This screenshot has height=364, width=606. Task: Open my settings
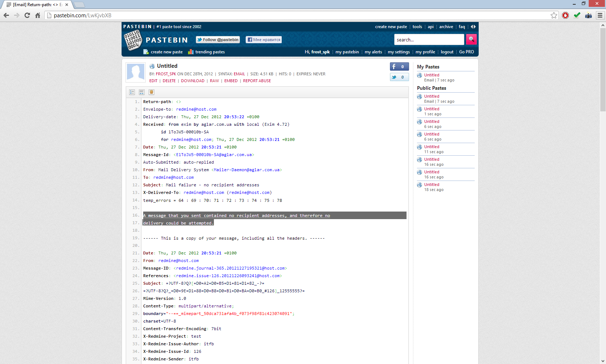(x=399, y=52)
